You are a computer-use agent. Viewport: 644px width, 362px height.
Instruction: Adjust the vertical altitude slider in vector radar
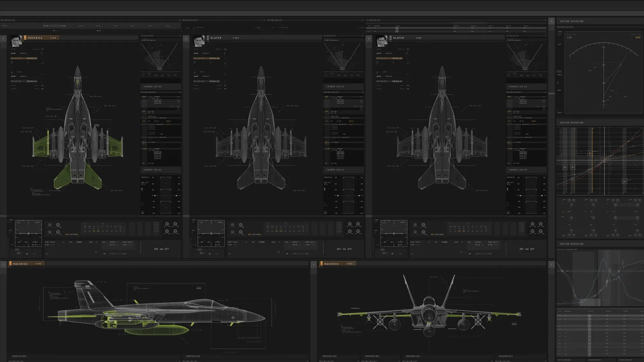tap(604, 77)
